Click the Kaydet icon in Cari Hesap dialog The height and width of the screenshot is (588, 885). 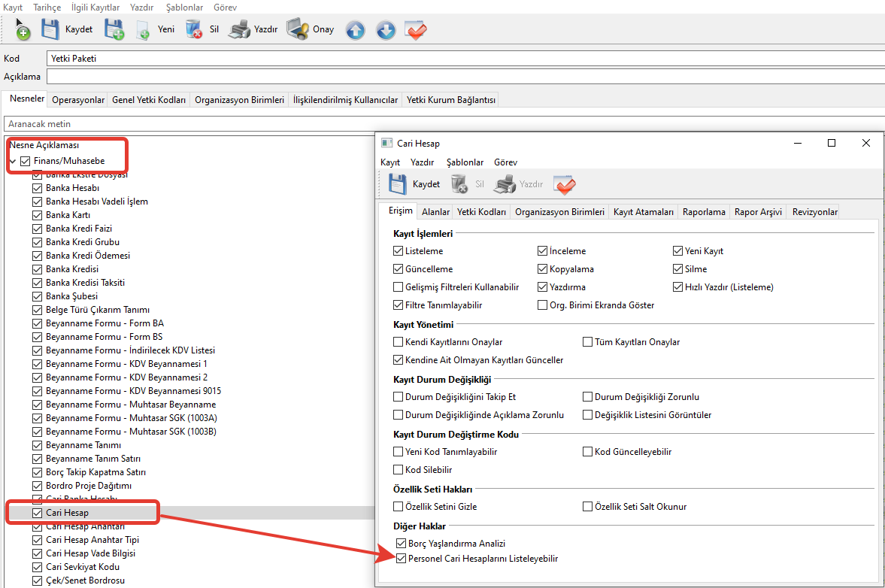(x=398, y=184)
